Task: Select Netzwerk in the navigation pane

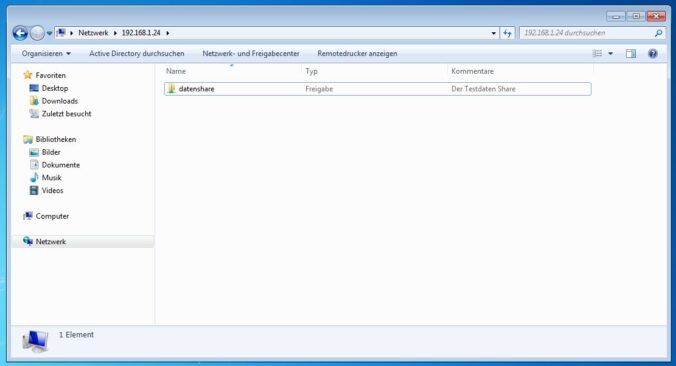Action: pos(50,242)
